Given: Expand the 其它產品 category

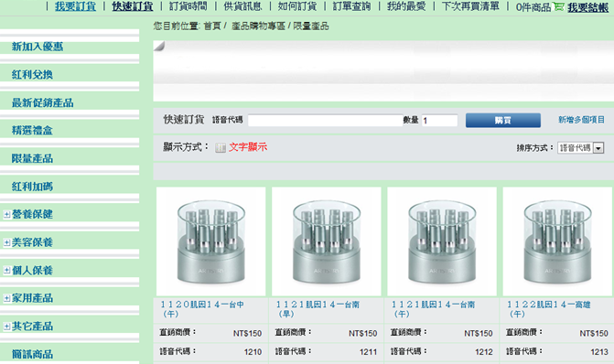Looking at the screenshot, I should pos(6,327).
